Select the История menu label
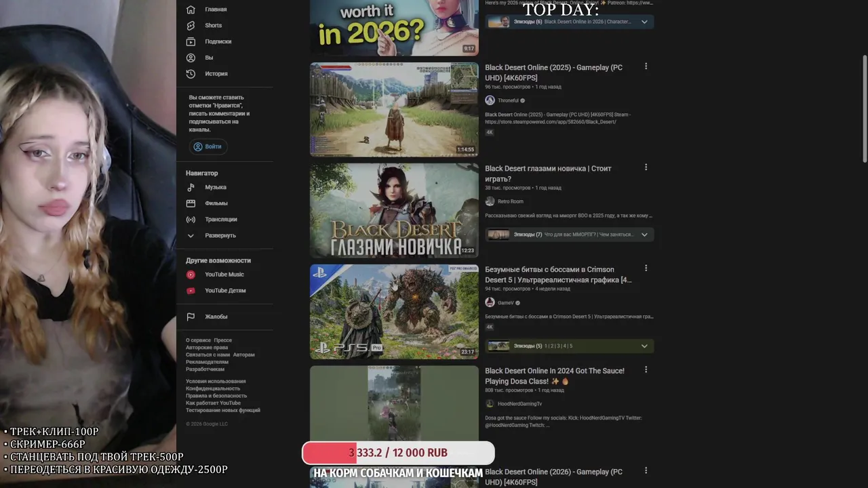The width and height of the screenshot is (868, 488). click(x=216, y=74)
